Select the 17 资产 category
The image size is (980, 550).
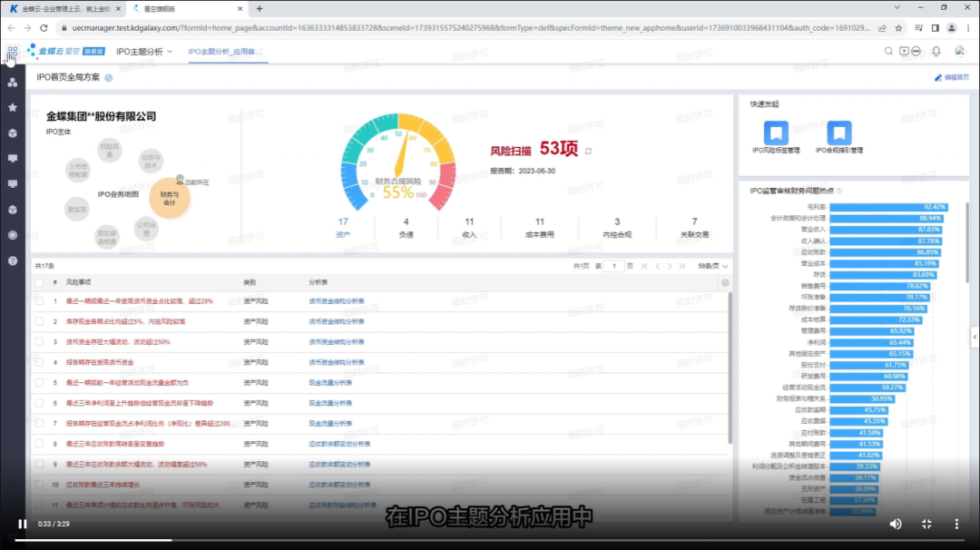click(x=343, y=228)
